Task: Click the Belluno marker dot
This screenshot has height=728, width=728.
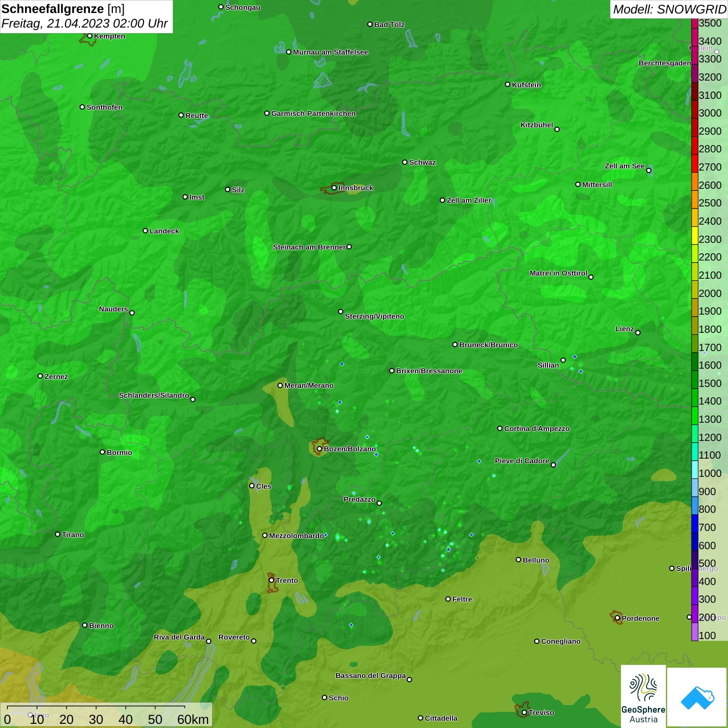Action: point(518,560)
